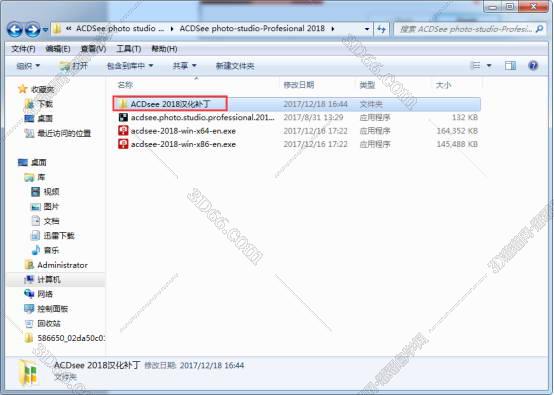Click the 打开 toolbar button
This screenshot has height=395, width=554.
[x=73, y=66]
